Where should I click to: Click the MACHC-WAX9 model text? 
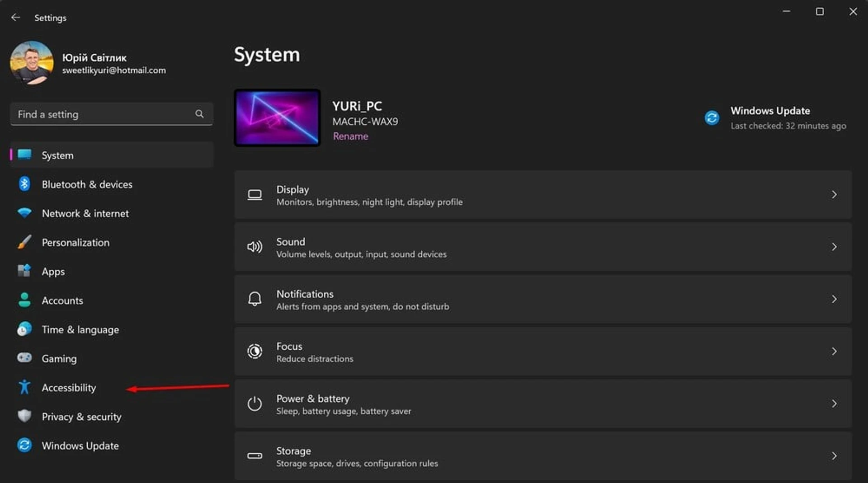pos(365,122)
